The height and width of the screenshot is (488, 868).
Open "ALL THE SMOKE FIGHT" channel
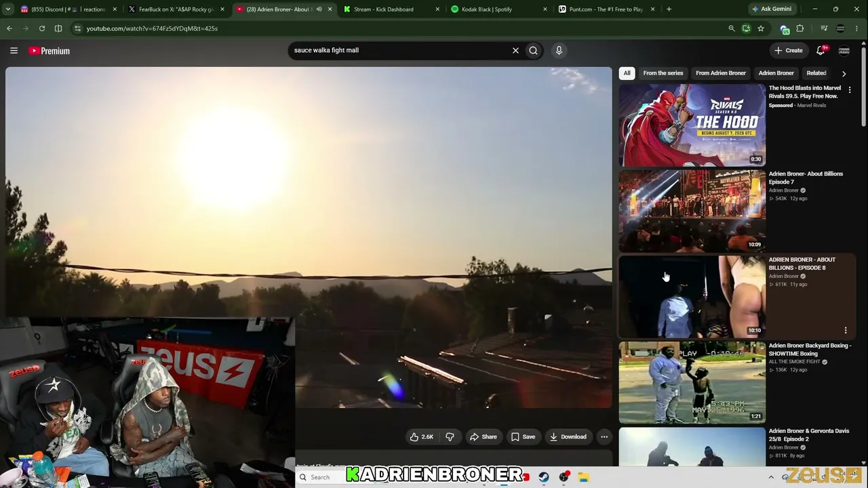[795, 362]
